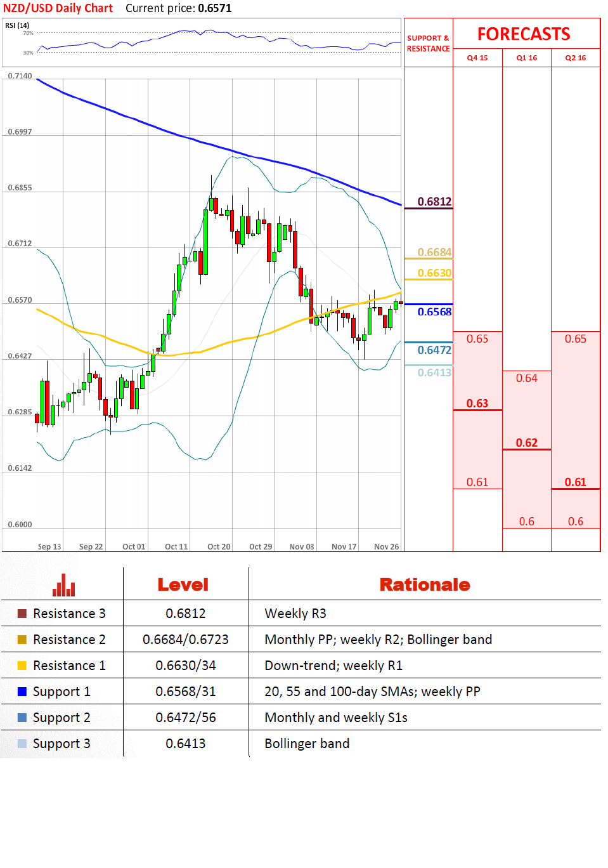608x868 pixels.
Task: Click the Weekly R3 rationale text
Action: pyautogui.click(x=295, y=614)
